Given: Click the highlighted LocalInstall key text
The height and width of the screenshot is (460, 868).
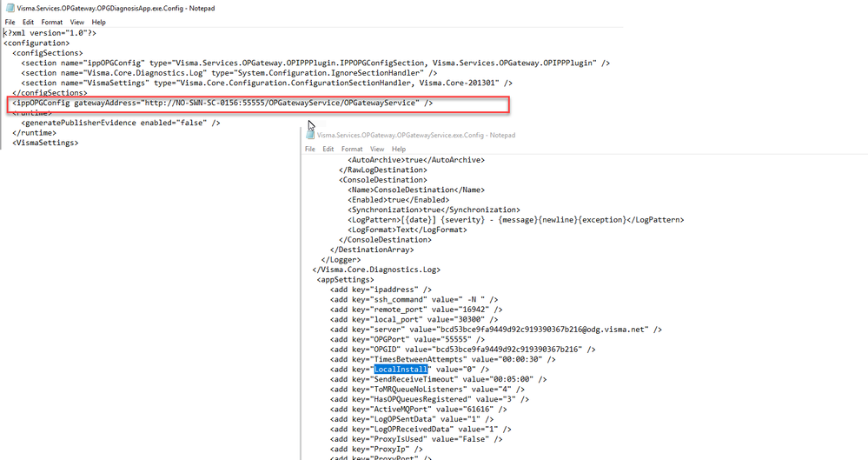Looking at the screenshot, I should pyautogui.click(x=401, y=369).
